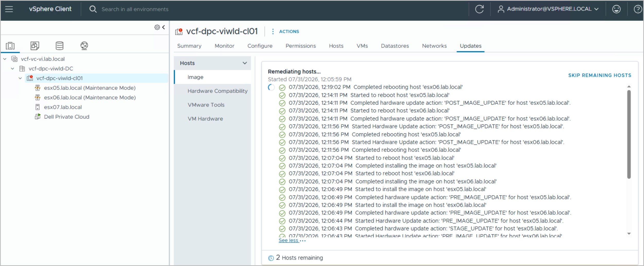Open the Summary tab

189,46
